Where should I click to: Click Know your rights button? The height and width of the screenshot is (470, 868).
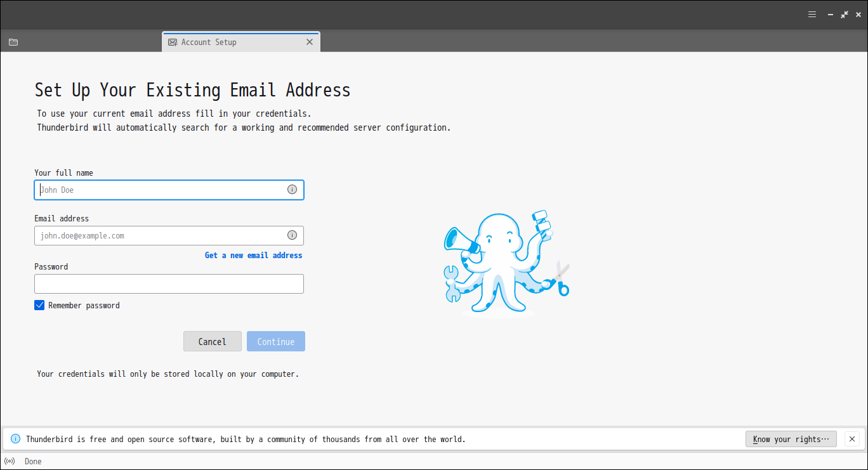coord(791,439)
